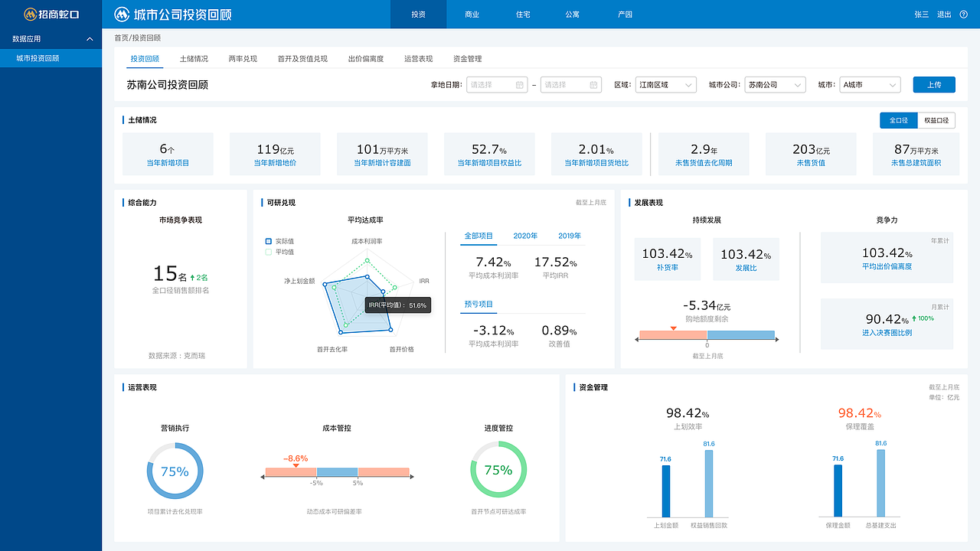
Task: Click the 未售总建筑面积 card
Action: click(x=918, y=154)
